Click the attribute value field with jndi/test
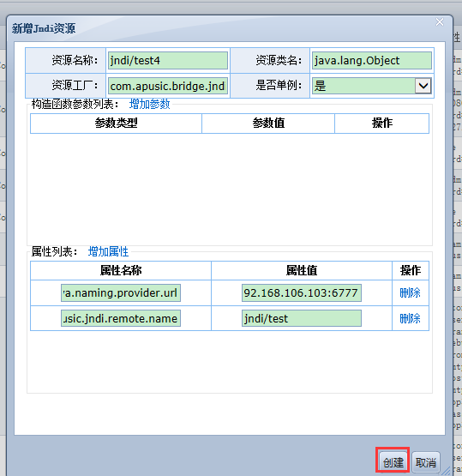 [302, 318]
